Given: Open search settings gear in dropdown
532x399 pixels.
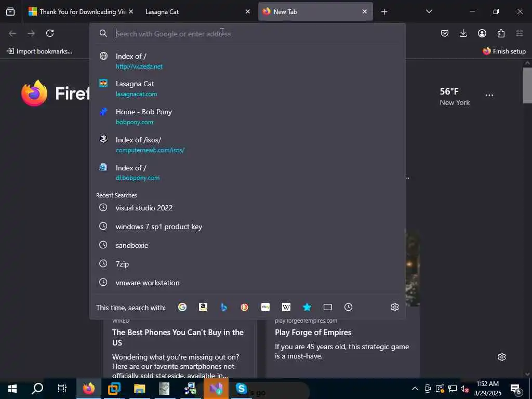Looking at the screenshot, I should [x=395, y=307].
